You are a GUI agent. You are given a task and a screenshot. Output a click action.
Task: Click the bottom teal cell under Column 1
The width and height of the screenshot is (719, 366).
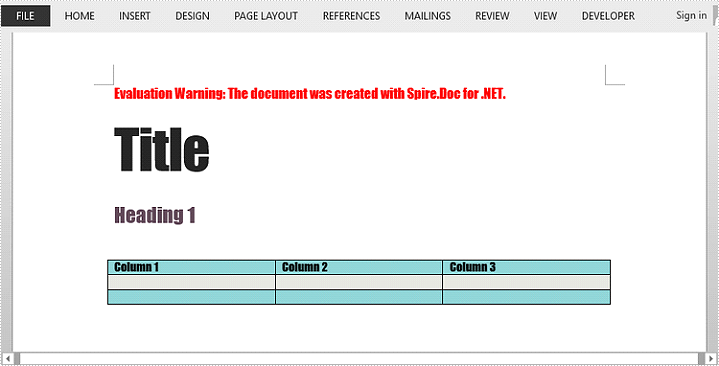[191, 297]
